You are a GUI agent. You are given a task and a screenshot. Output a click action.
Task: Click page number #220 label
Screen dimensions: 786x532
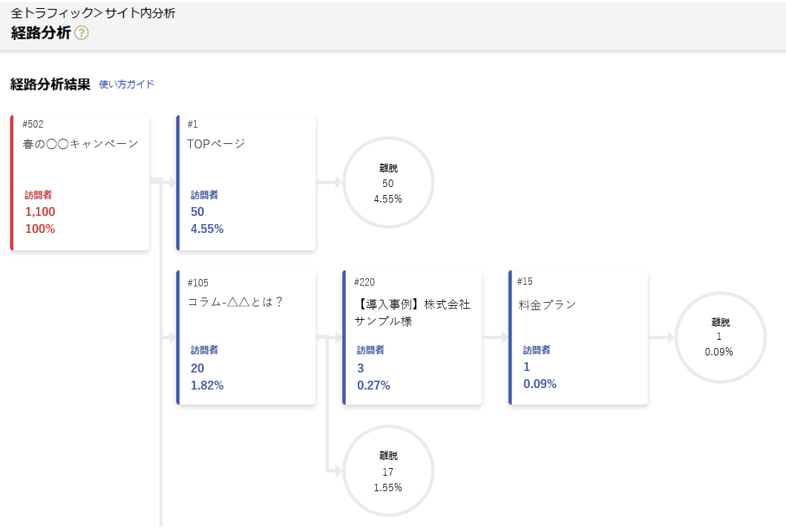[x=364, y=282]
